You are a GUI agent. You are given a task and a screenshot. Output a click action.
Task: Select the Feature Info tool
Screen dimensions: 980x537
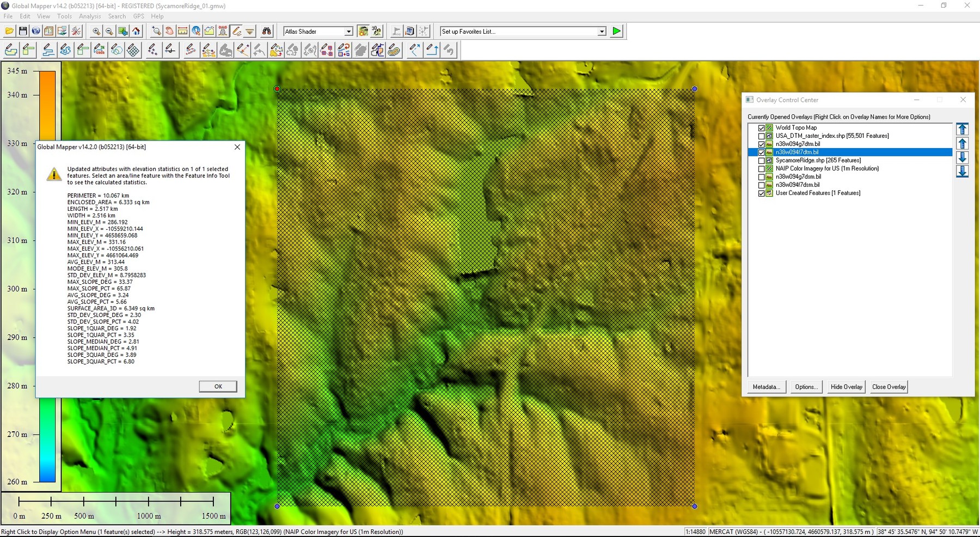tap(196, 31)
